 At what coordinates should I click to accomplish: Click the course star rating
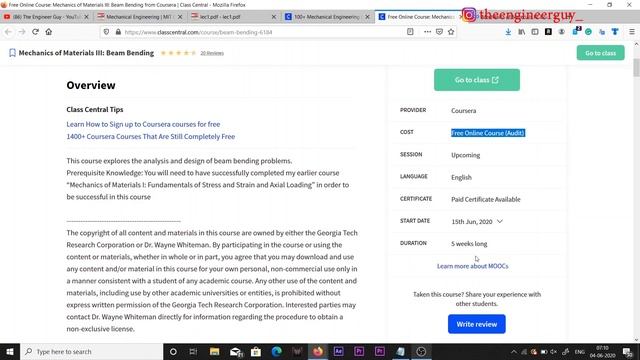(x=178, y=53)
